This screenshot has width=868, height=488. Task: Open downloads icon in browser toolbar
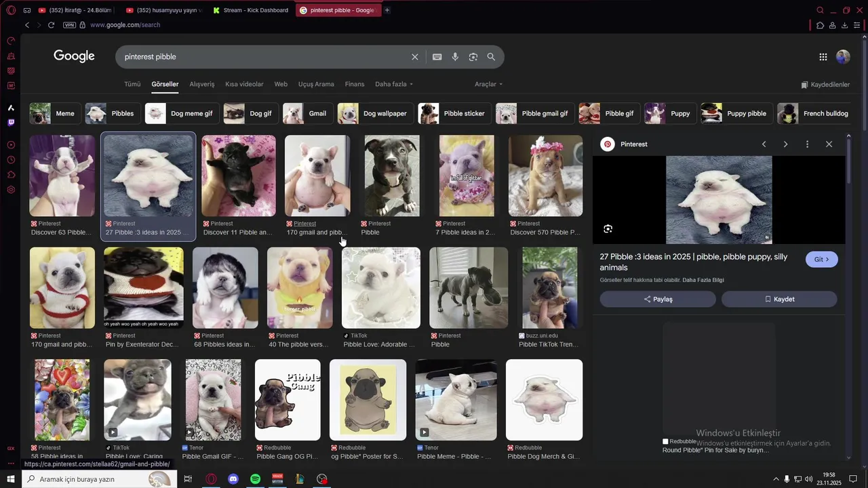point(844,25)
